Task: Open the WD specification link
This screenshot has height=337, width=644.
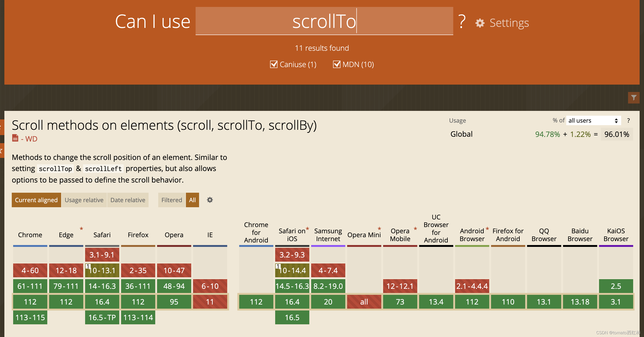Action: [x=31, y=139]
